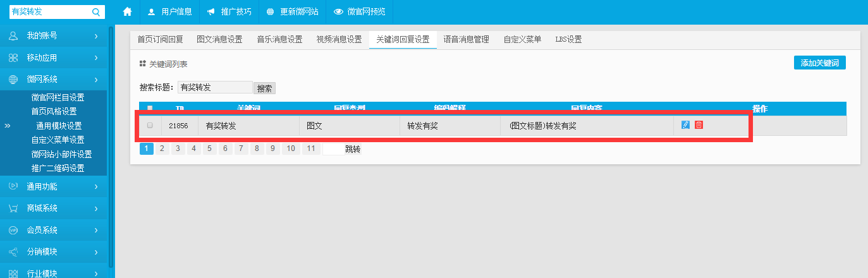
Task: Open 通用模块设置 in the sidebar
Action: coord(59,126)
